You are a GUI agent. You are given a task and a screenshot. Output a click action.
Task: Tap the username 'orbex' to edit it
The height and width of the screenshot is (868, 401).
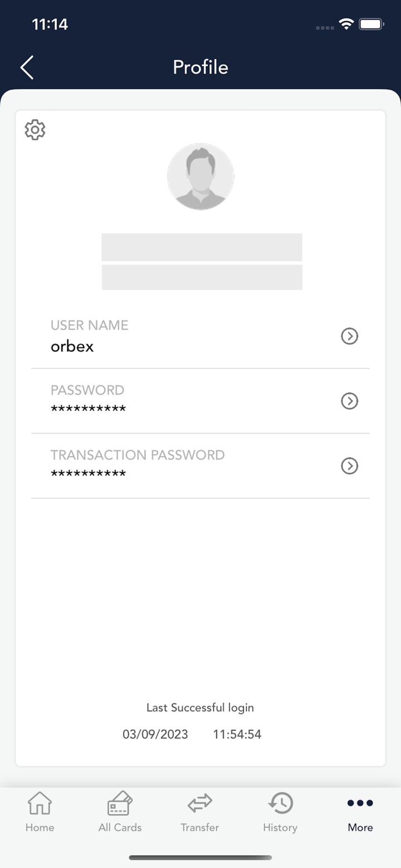coord(72,346)
